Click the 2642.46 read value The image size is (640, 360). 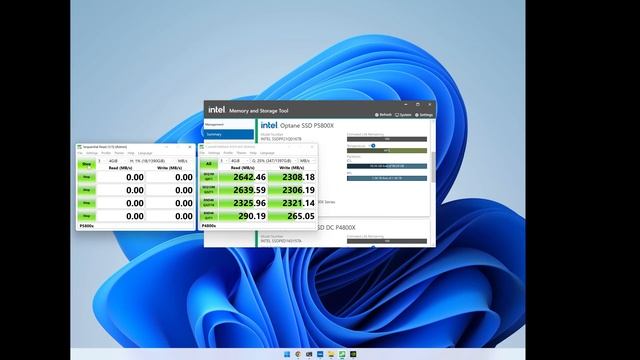(243, 177)
